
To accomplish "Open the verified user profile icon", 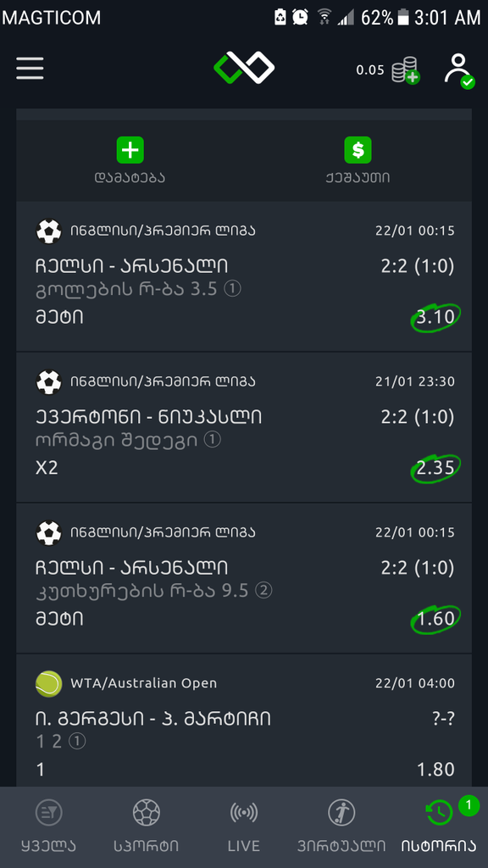I will (459, 70).
